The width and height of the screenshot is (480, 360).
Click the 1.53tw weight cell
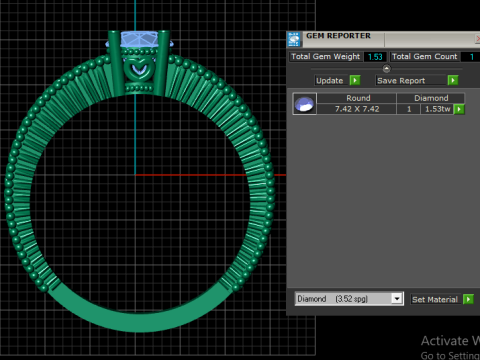[x=437, y=109]
